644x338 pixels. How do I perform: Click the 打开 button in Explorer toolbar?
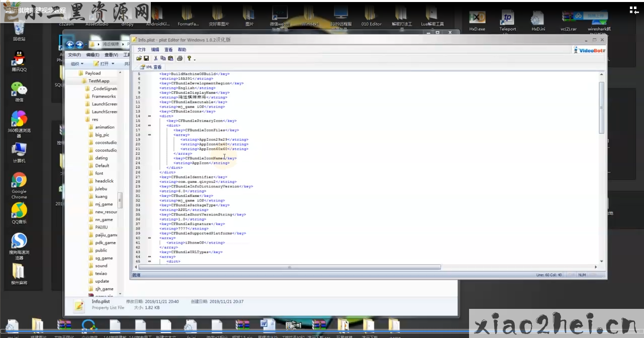(x=101, y=64)
